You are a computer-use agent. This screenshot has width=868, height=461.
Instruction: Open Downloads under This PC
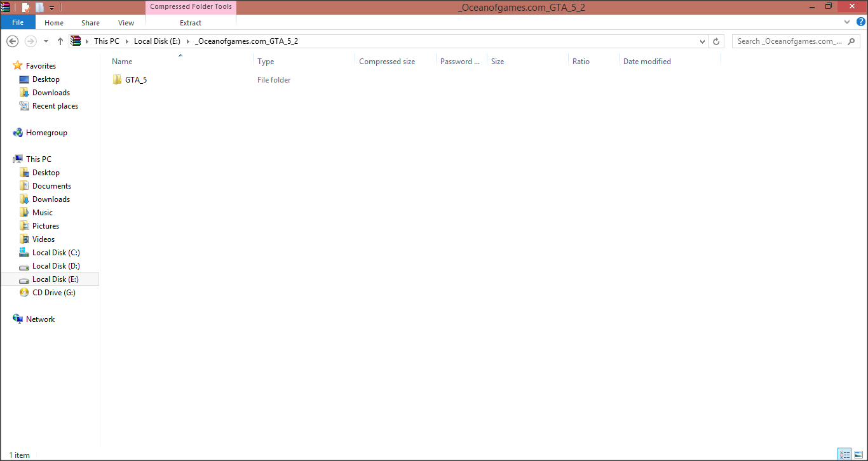(x=51, y=199)
